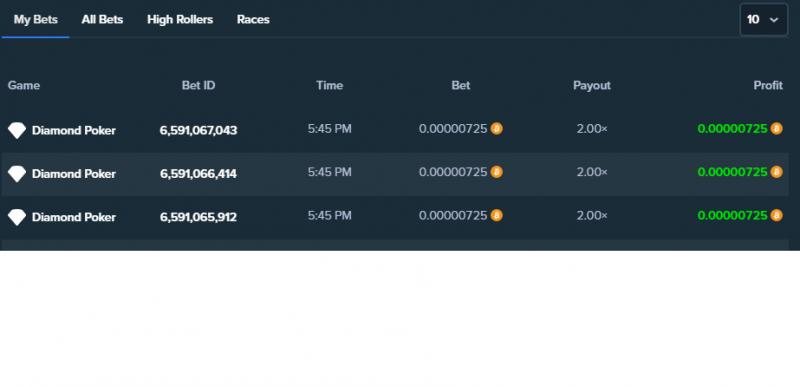Click the Game column header
The width and height of the screenshot is (800, 387).
click(24, 85)
